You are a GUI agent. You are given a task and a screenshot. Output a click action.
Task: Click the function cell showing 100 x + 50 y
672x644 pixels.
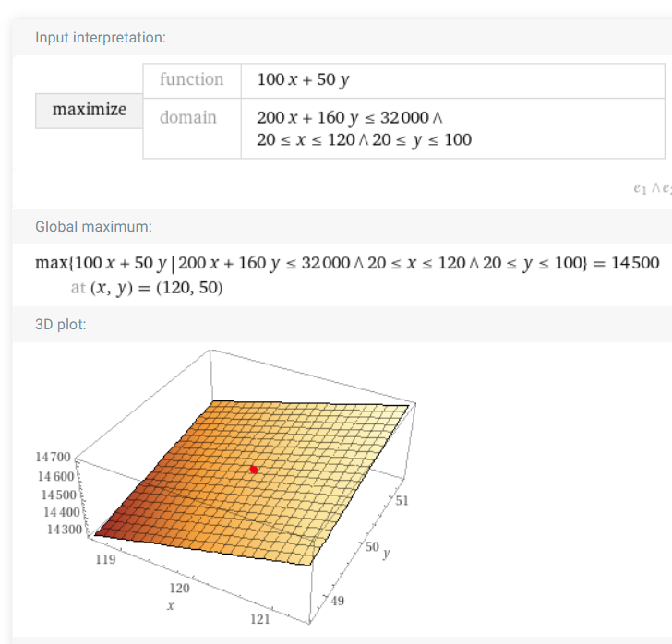452,80
